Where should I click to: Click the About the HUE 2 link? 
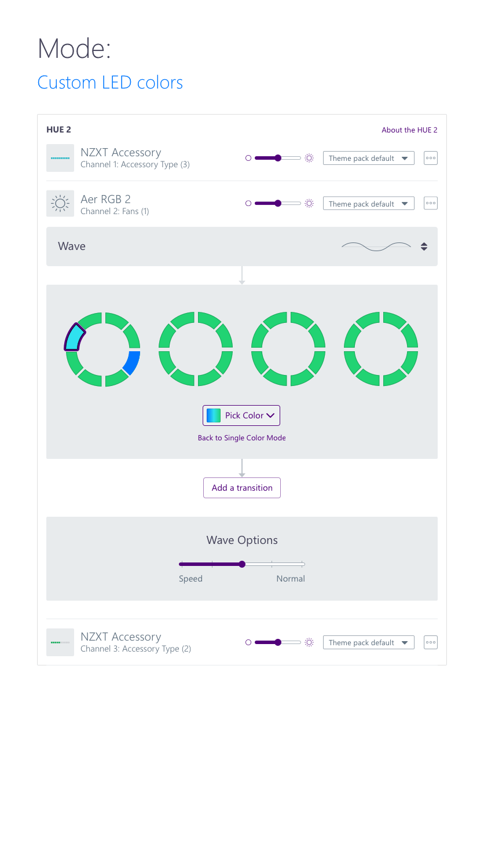409,130
